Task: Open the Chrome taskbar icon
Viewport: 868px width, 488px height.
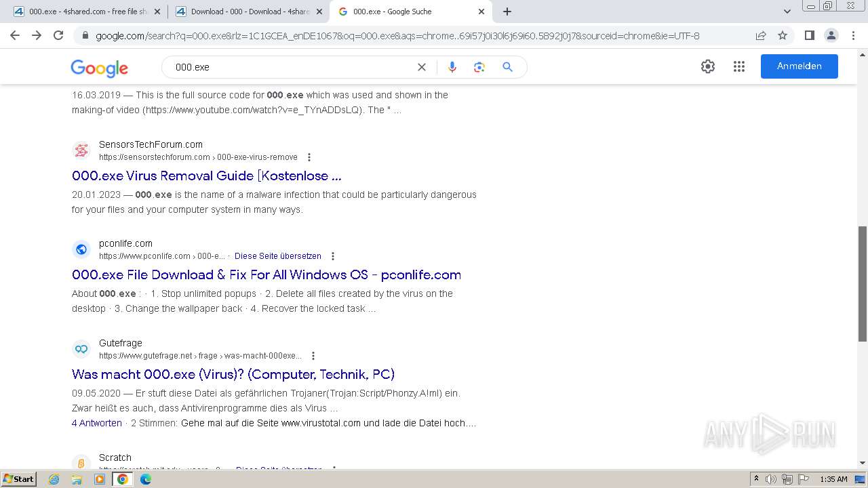Action: pos(123,479)
